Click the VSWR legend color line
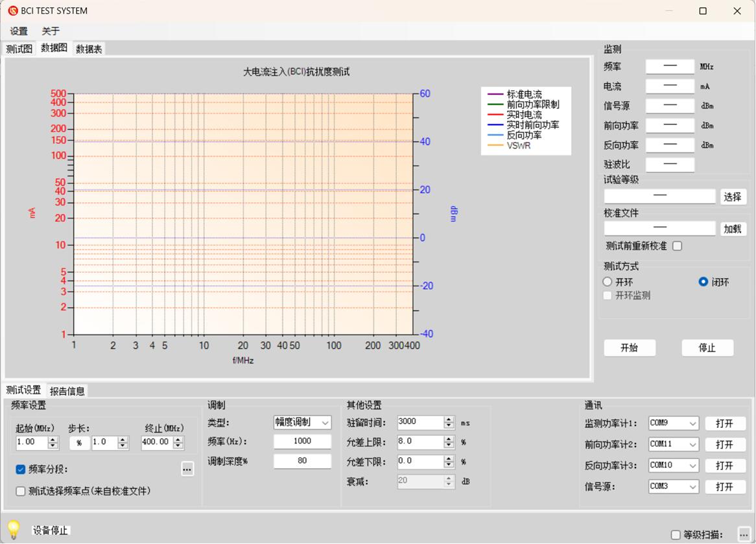The image size is (756, 544). pyautogui.click(x=495, y=145)
